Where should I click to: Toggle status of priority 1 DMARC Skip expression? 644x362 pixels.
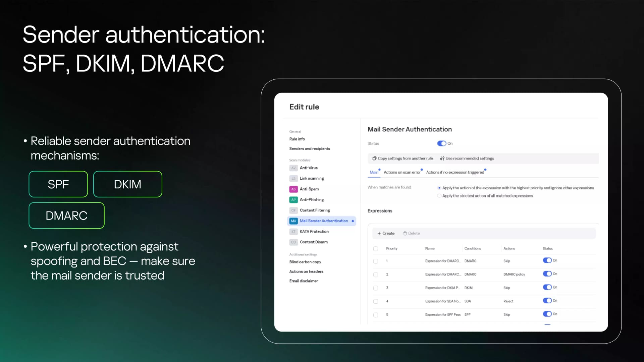(x=547, y=260)
